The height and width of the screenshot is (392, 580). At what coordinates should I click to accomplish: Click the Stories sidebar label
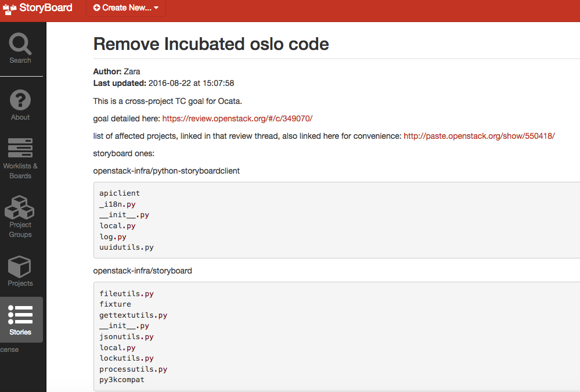[20, 332]
